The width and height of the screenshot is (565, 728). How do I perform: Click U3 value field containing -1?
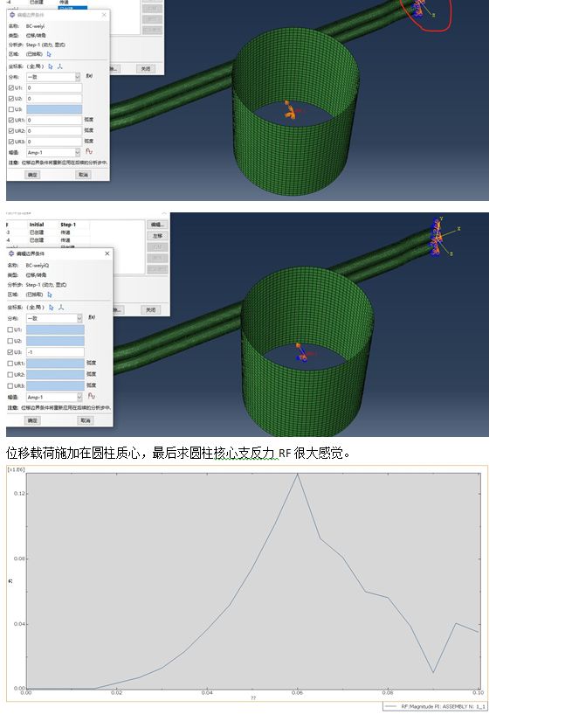tap(54, 352)
